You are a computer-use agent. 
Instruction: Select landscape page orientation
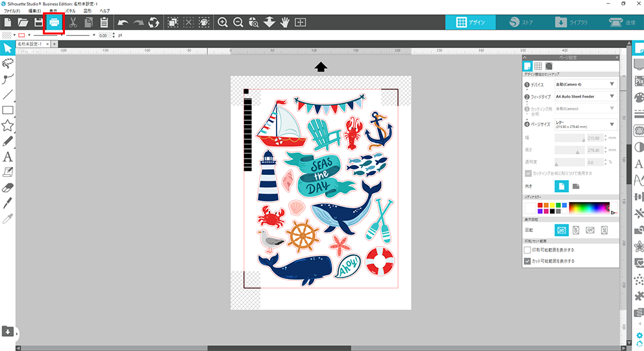(576, 186)
